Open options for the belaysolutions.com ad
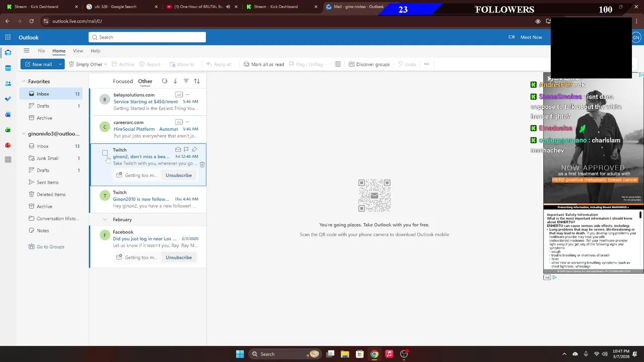 click(x=188, y=95)
